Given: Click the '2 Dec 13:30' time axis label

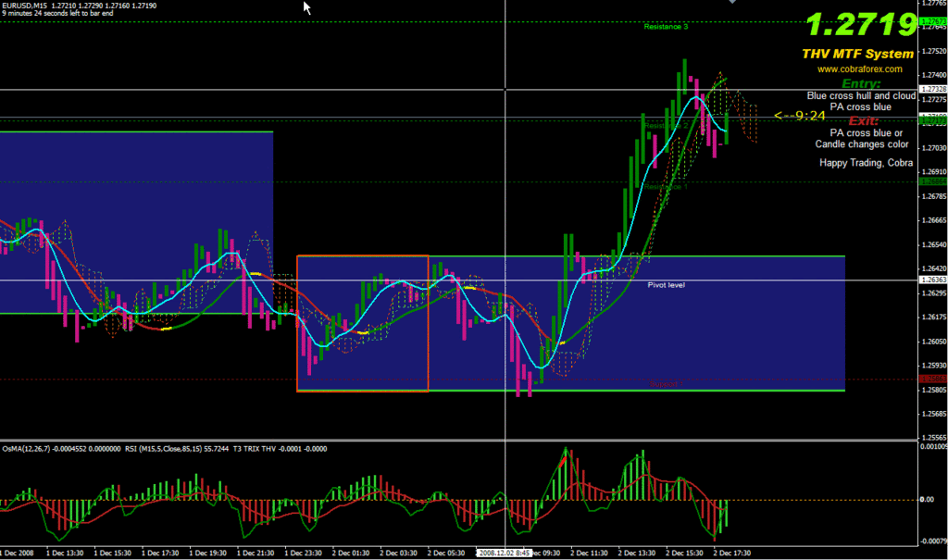Looking at the screenshot, I should tap(637, 553).
